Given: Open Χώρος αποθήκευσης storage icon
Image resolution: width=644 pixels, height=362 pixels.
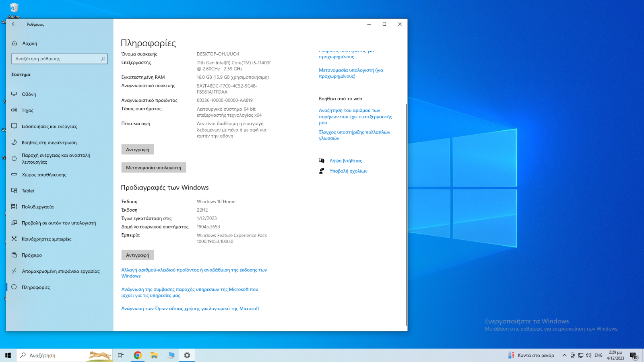Looking at the screenshot, I should 14,175.
